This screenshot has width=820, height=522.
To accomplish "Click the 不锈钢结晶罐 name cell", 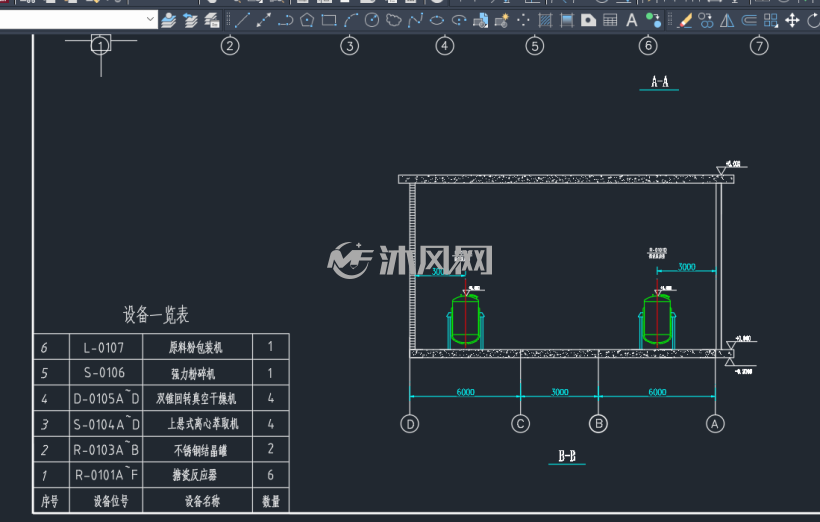I will tap(200, 450).
